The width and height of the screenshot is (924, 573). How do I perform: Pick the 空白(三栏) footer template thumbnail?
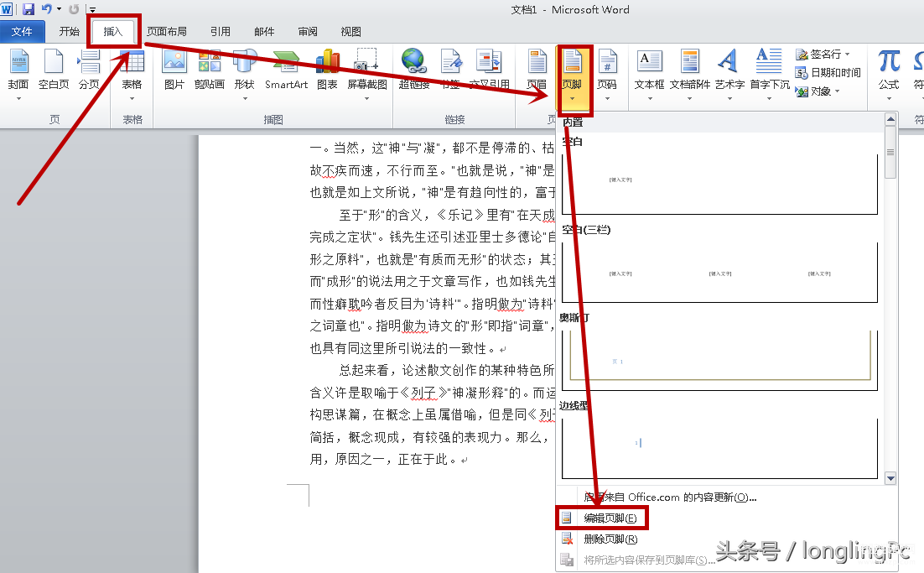click(719, 273)
